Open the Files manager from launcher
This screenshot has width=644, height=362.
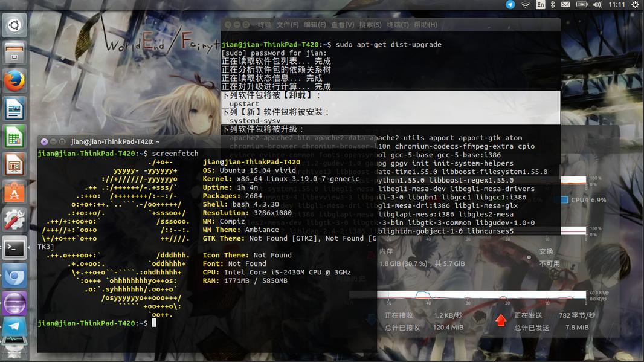[x=14, y=53]
